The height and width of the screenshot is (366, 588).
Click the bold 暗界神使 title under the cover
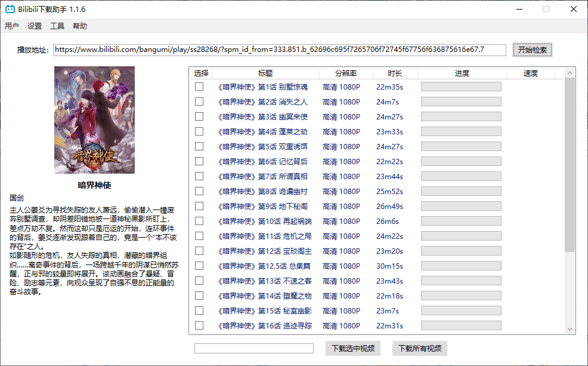click(x=94, y=185)
